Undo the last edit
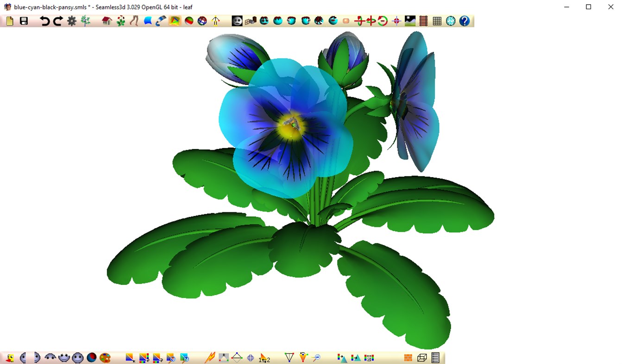The image size is (622, 364). (44, 20)
